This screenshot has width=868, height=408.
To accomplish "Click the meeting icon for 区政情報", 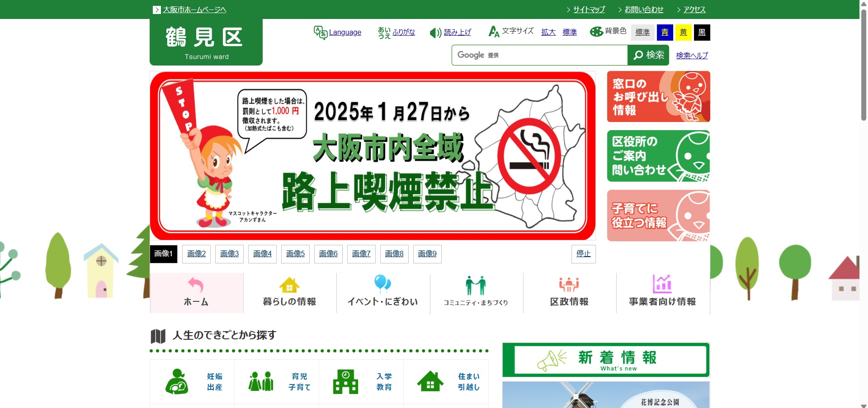I will (x=569, y=284).
